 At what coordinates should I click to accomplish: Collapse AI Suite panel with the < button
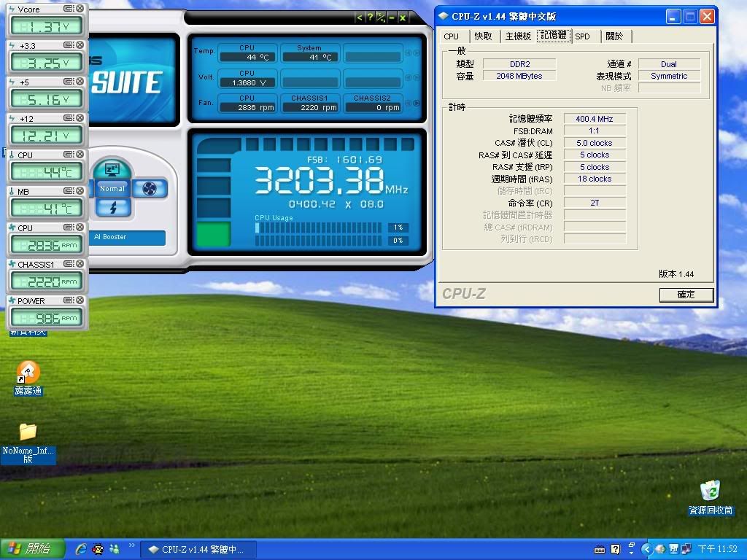point(360,17)
